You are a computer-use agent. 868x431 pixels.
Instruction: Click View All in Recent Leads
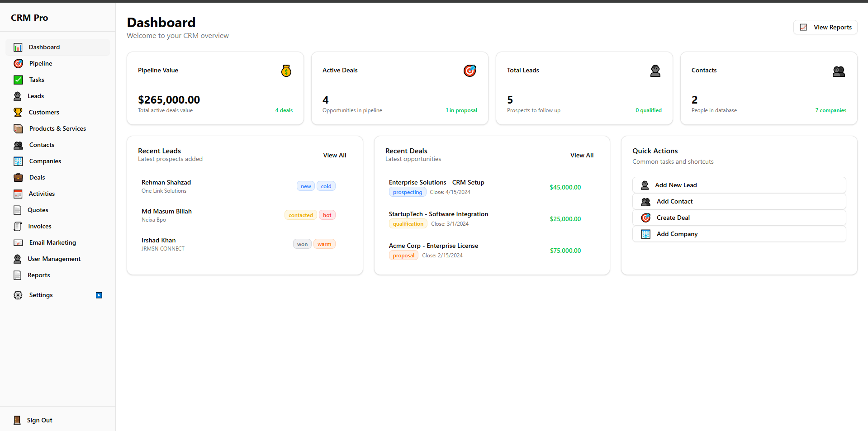click(334, 155)
